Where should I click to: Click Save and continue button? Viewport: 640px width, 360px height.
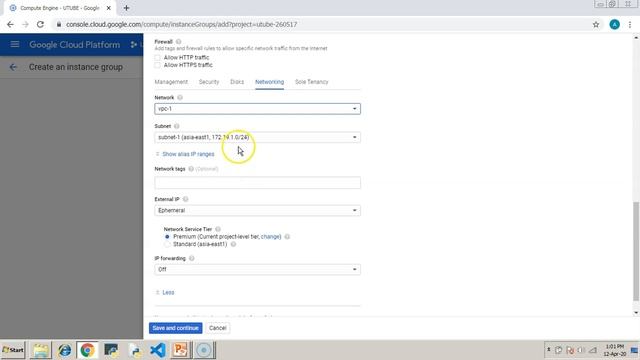[176, 328]
